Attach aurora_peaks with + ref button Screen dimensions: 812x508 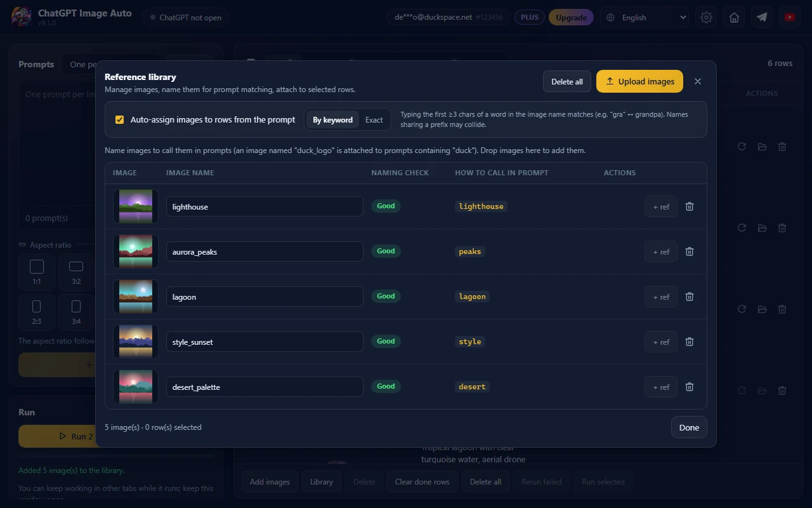click(661, 251)
